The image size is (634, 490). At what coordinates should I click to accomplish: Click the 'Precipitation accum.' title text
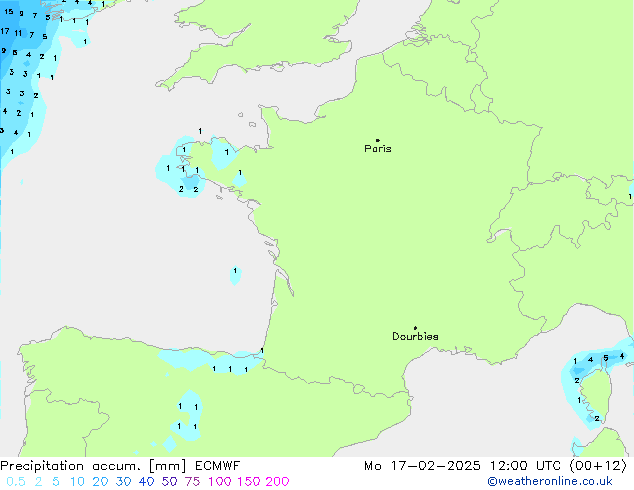(x=70, y=466)
